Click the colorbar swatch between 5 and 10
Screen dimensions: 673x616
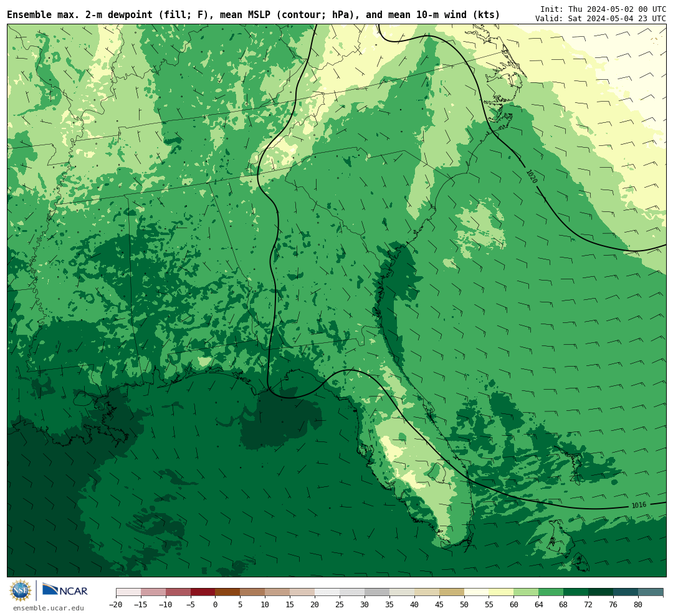[252, 592]
